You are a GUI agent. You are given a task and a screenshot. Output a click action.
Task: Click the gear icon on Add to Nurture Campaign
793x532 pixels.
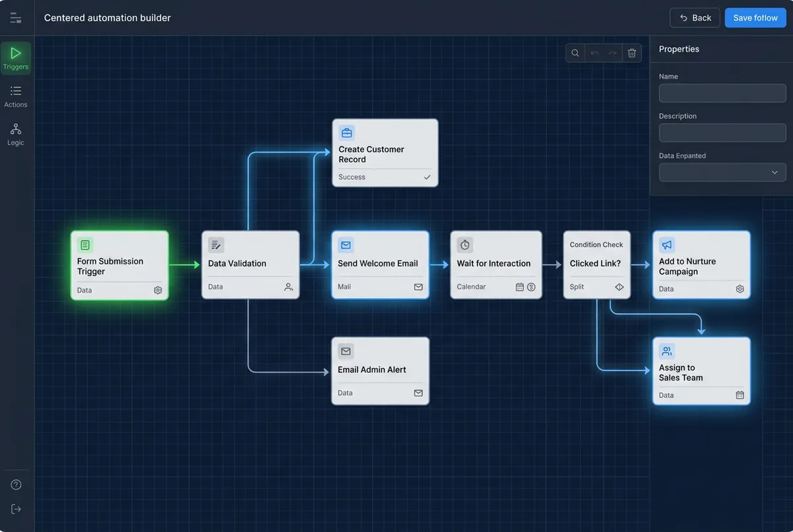click(740, 289)
